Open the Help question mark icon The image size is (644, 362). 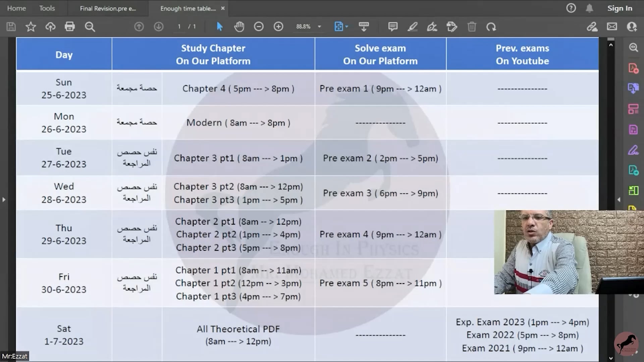(x=571, y=8)
